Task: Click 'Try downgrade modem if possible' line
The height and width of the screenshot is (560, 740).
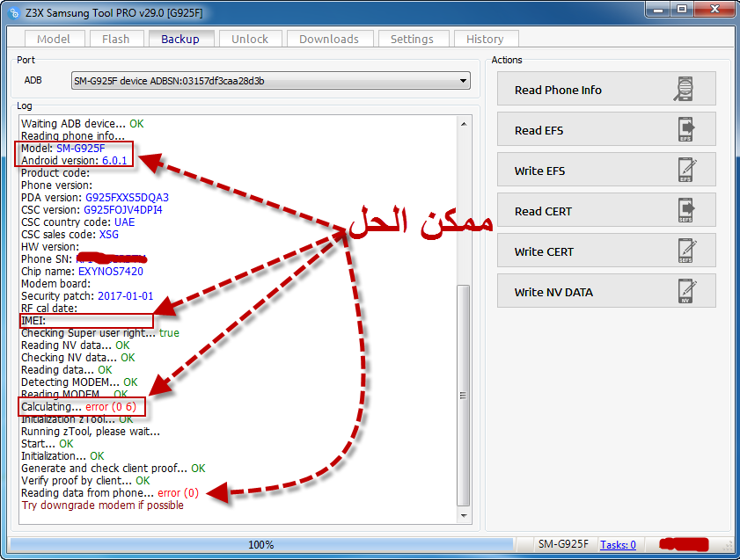Action: tap(102, 505)
